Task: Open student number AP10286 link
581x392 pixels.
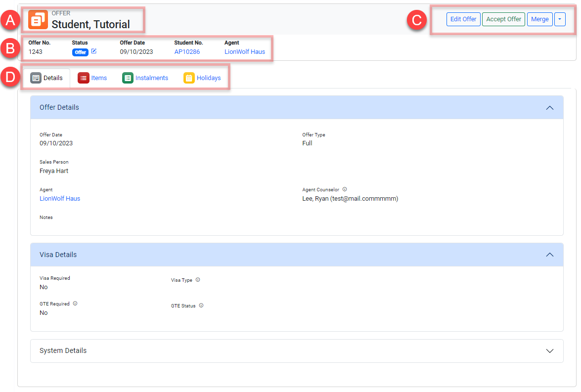Action: [x=187, y=52]
